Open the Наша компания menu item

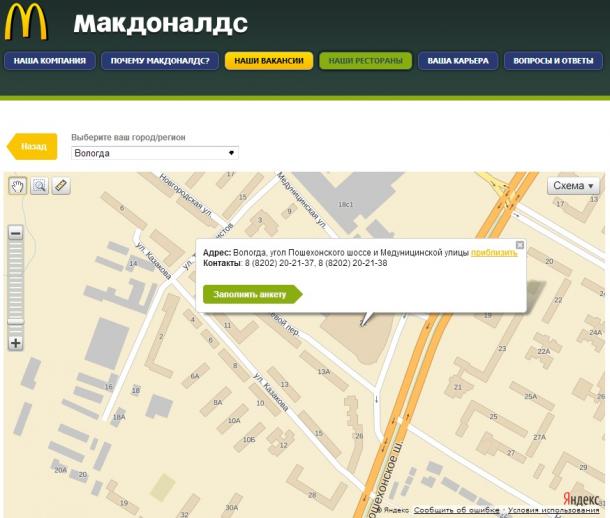50,61
